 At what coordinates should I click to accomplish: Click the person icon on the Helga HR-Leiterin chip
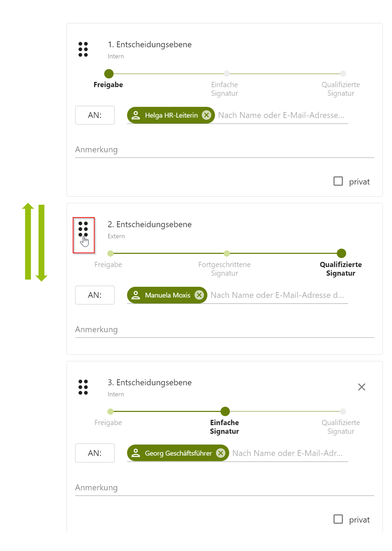(136, 115)
